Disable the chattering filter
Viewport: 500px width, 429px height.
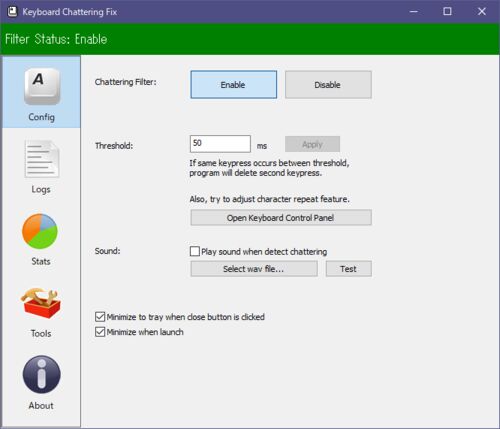[328, 85]
